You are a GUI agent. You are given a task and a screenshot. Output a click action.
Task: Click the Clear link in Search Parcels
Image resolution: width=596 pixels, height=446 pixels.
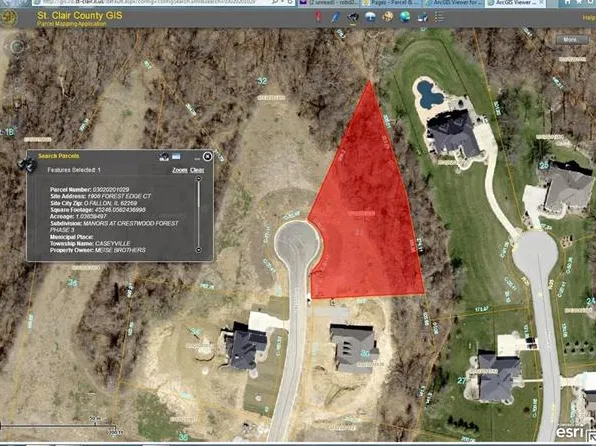pos(197,170)
